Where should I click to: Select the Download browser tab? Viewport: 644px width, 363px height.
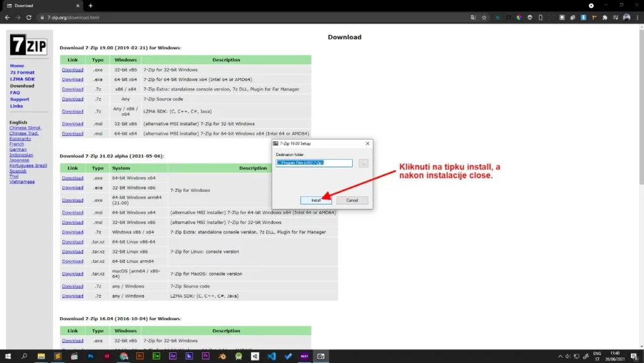(43, 6)
